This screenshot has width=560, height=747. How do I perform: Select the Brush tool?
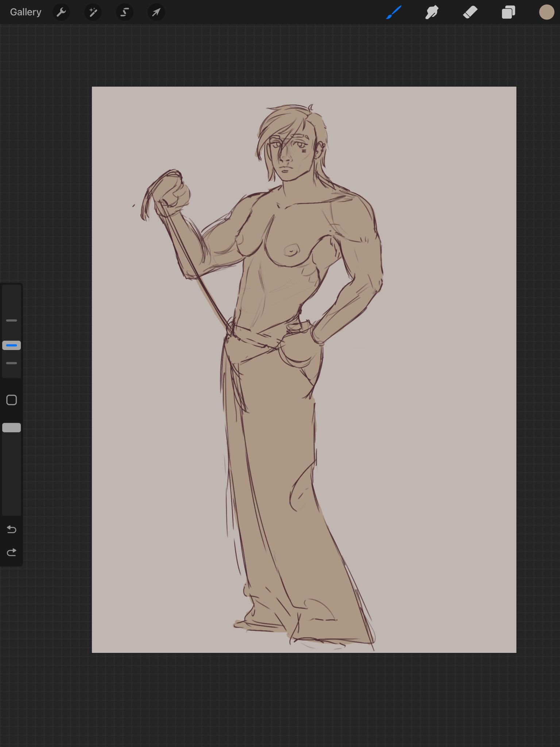(x=394, y=12)
